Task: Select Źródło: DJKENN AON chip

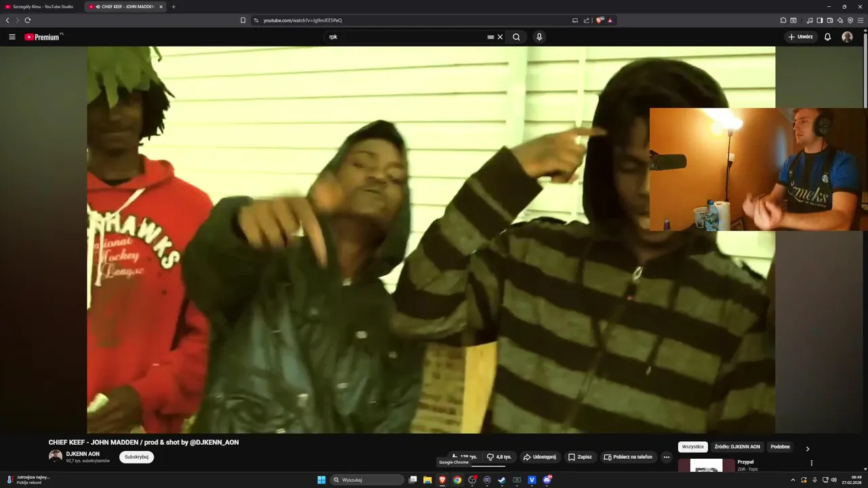Action: tap(737, 447)
